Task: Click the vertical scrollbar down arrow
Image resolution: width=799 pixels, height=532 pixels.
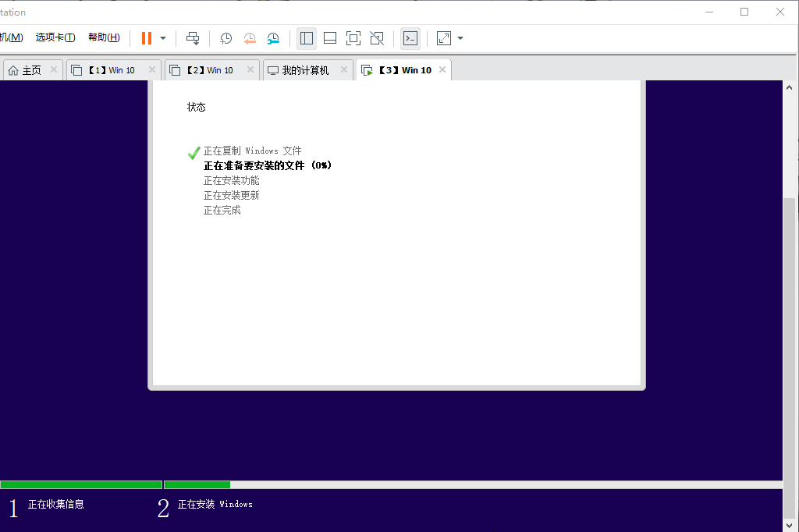Action: tap(790, 526)
